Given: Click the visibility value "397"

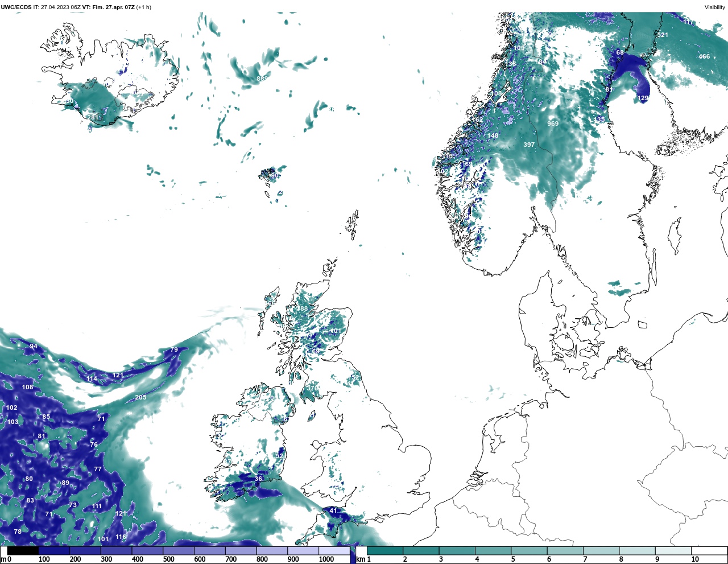Looking at the screenshot, I should pos(529,145).
